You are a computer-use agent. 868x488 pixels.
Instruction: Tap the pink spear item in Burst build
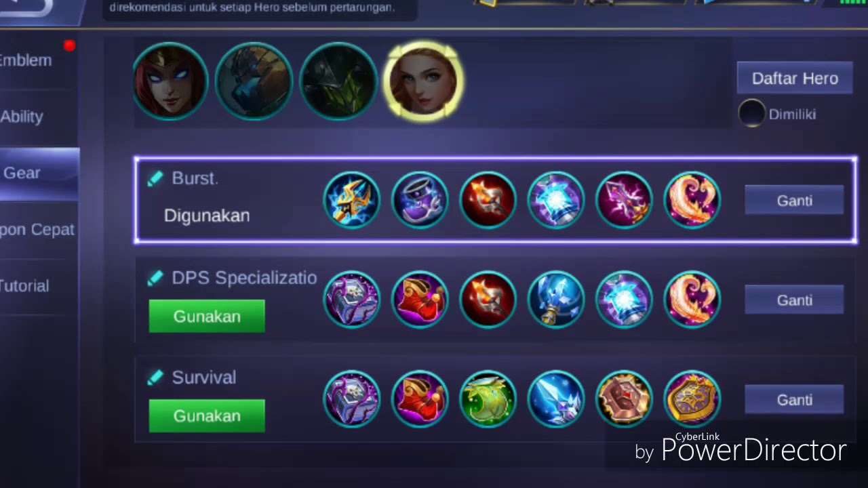pyautogui.click(x=624, y=200)
